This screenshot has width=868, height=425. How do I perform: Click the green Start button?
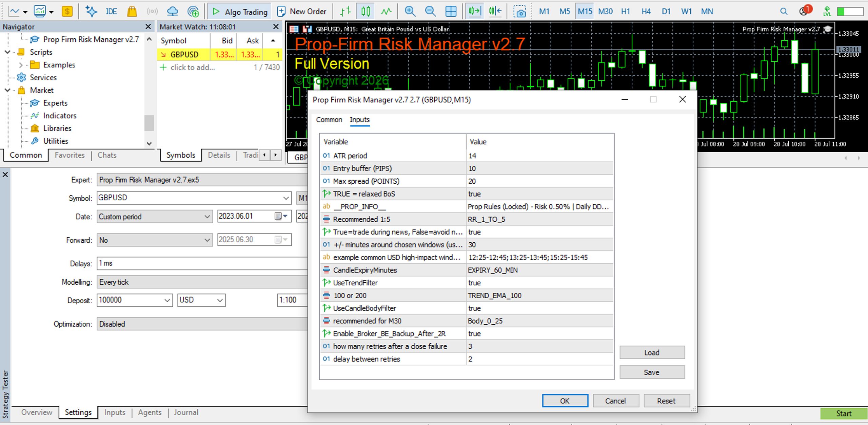[x=843, y=413]
